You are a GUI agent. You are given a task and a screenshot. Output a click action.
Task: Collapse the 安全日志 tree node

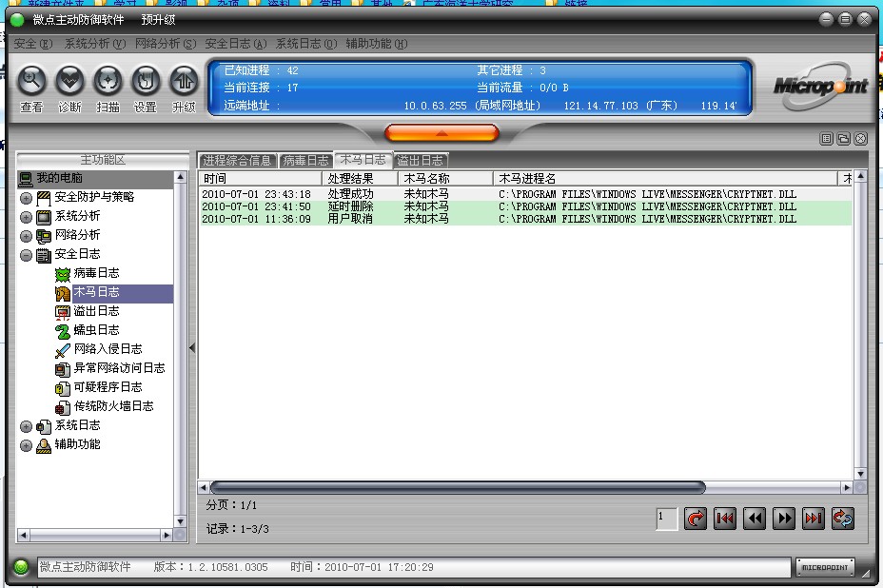(26, 255)
